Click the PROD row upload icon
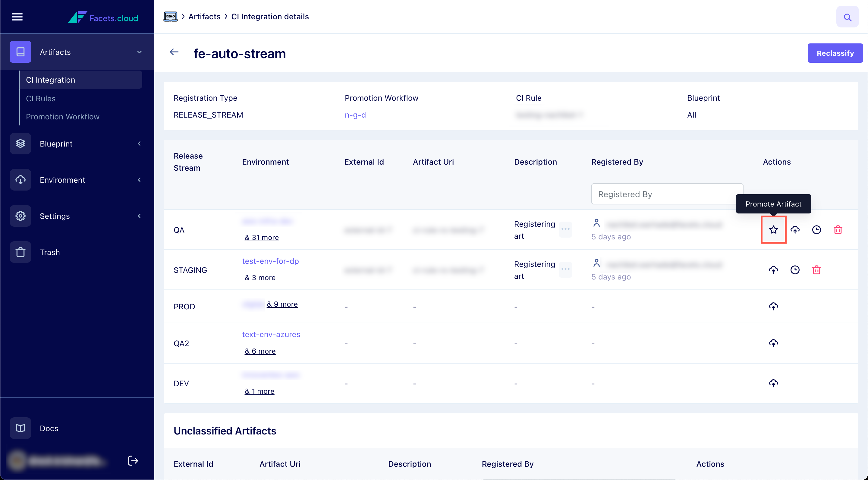 click(x=773, y=306)
